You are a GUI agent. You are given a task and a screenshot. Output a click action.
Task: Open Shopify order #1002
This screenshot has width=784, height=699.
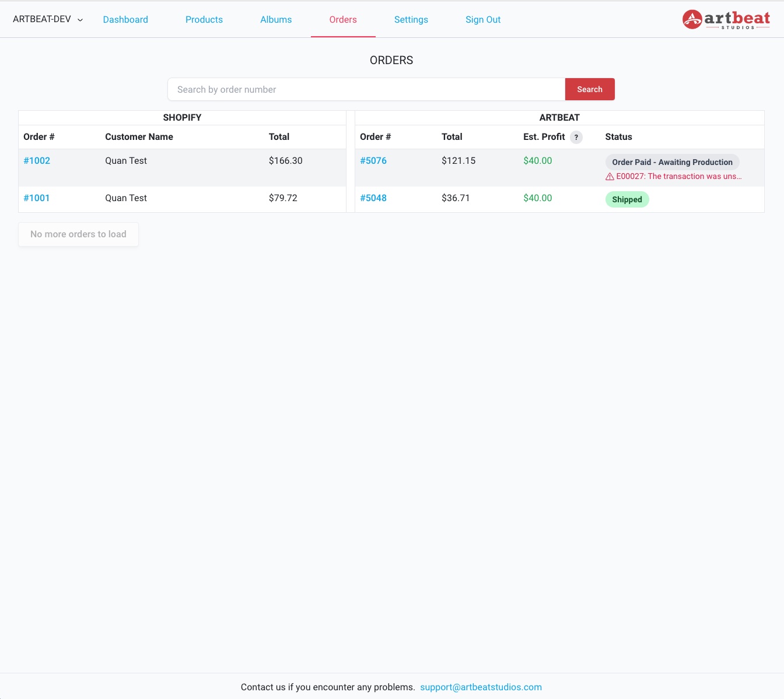pos(37,161)
